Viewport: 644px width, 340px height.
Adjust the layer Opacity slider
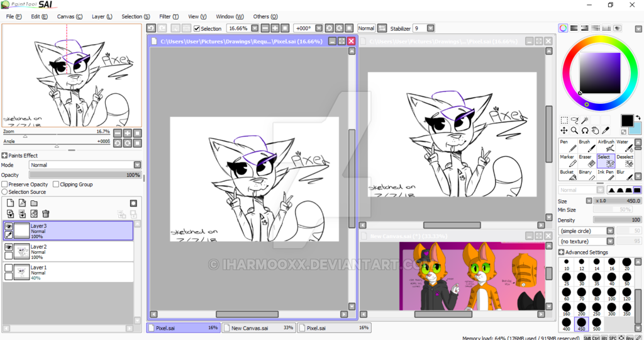pyautogui.click(x=86, y=175)
